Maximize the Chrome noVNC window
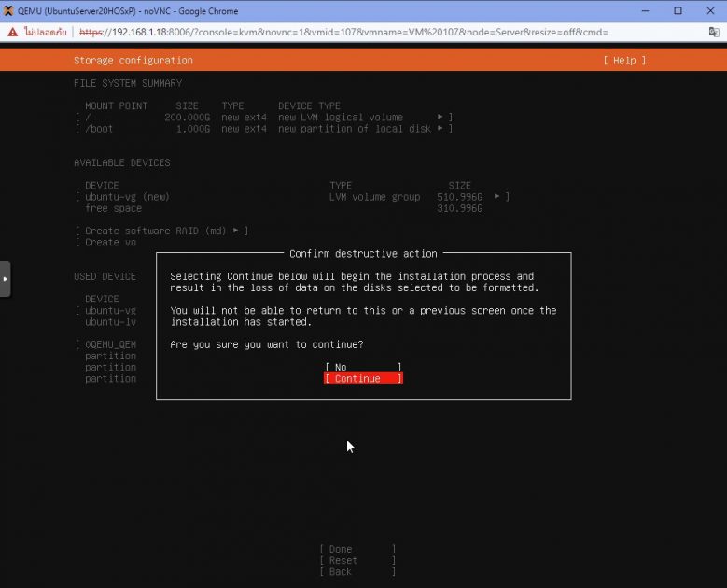The width and height of the screenshot is (727, 588). point(678,10)
